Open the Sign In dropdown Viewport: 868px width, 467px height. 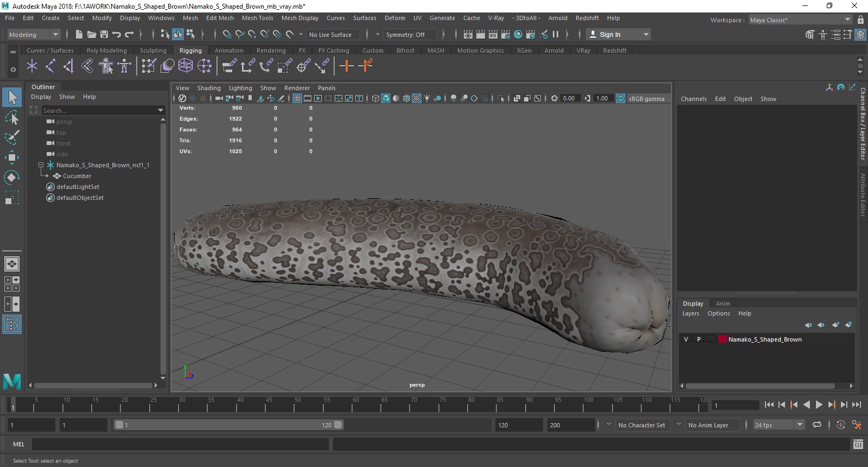click(x=619, y=34)
